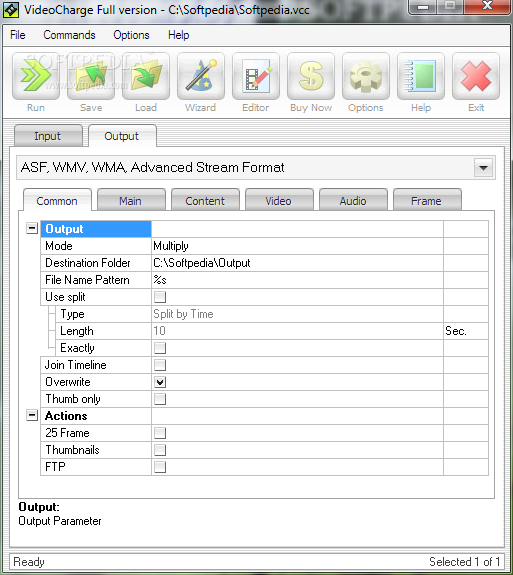
Task: Toggle the Exactly checkbox
Action: pyautogui.click(x=160, y=348)
